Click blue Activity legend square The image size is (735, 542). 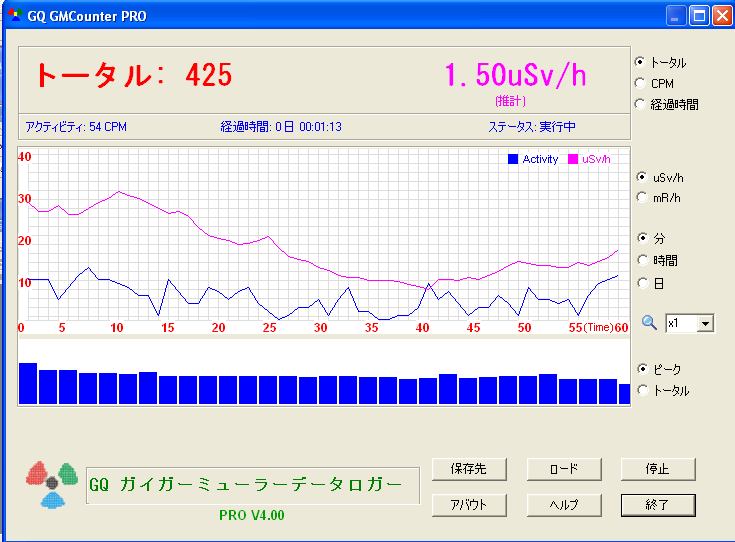pyautogui.click(x=513, y=159)
